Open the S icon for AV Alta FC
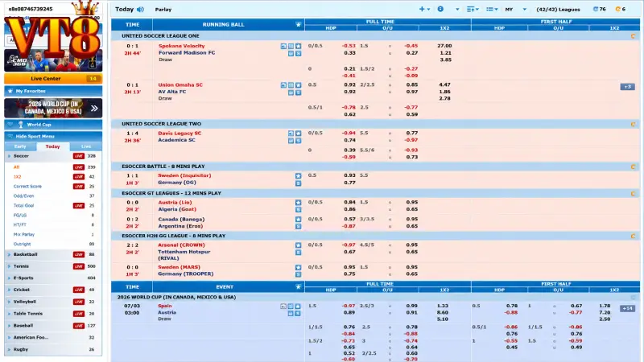Screen dimensions: 644x362 click(x=298, y=93)
